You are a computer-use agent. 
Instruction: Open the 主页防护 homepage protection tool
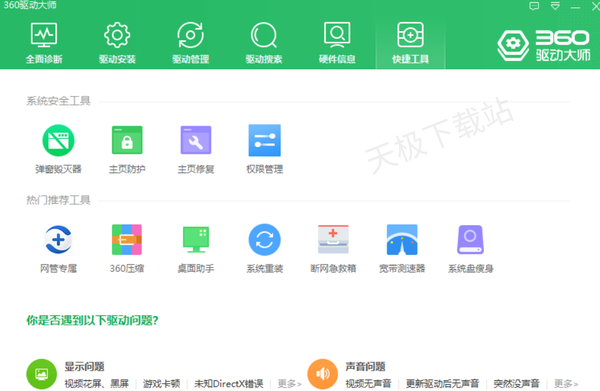[127, 149]
